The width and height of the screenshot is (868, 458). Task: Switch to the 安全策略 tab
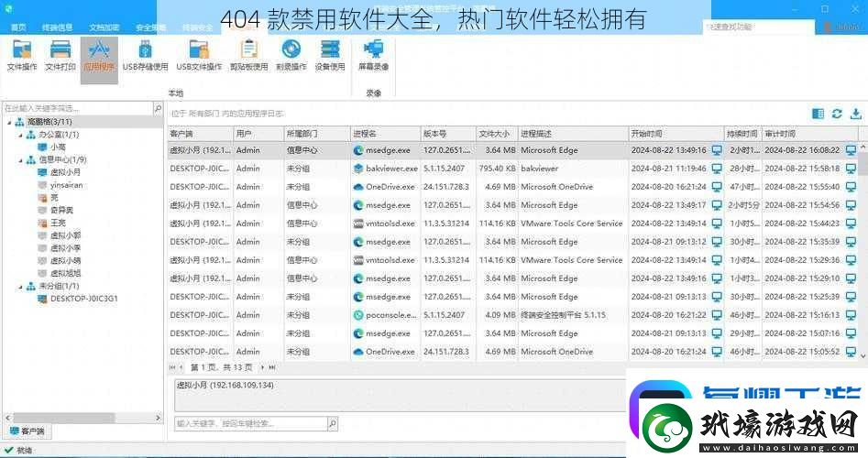[x=151, y=27]
